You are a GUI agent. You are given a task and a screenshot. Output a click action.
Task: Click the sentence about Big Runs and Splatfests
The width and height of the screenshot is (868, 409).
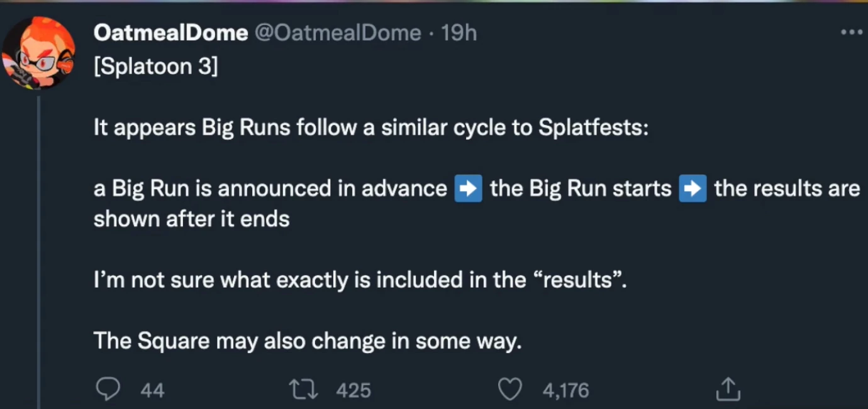point(371,128)
